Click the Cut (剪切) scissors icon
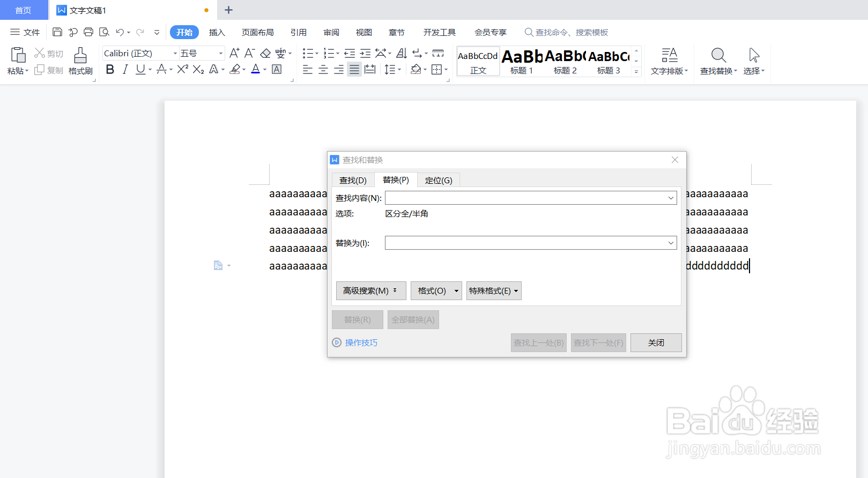The width and height of the screenshot is (868, 478). click(40, 53)
